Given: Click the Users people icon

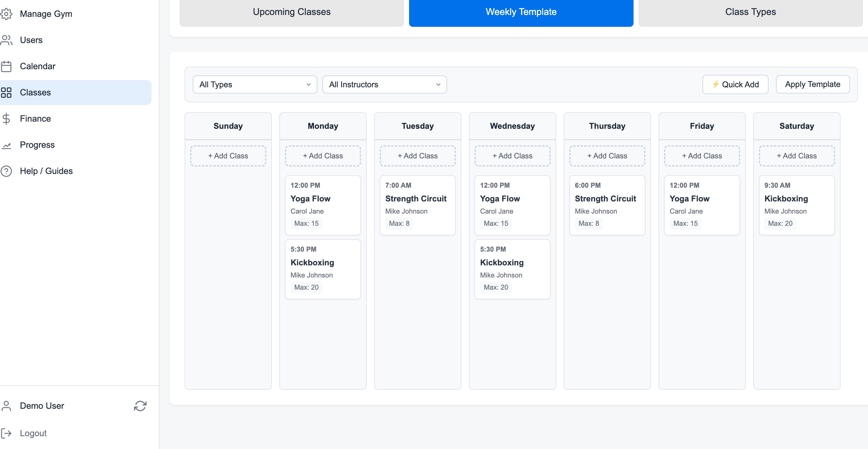Looking at the screenshot, I should pyautogui.click(x=6, y=40).
